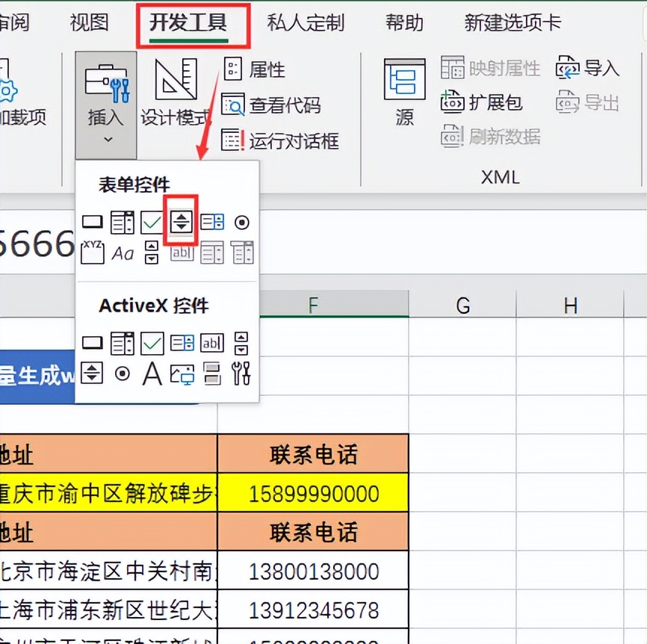Select column F header
This screenshot has height=644, width=647.
(x=313, y=304)
